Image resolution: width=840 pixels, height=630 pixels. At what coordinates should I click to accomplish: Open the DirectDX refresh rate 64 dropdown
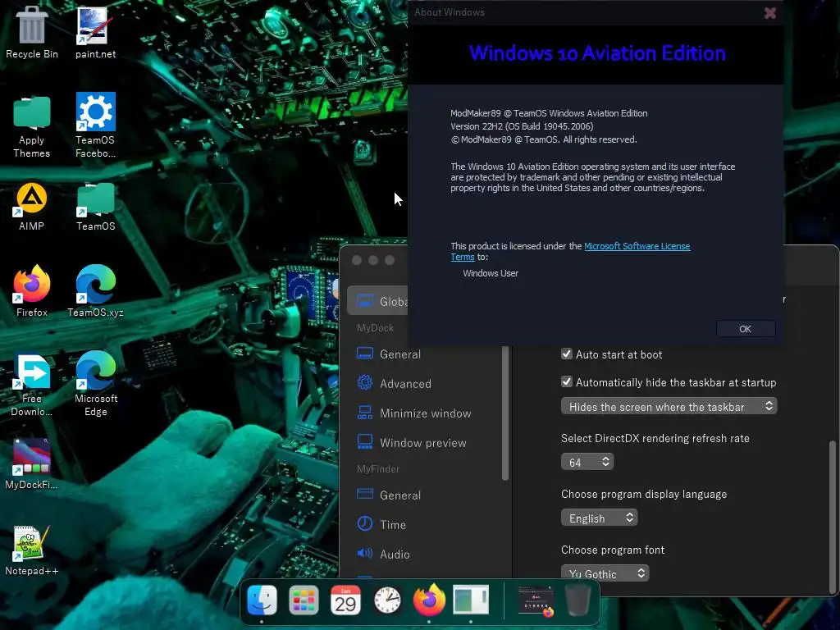[x=587, y=462]
